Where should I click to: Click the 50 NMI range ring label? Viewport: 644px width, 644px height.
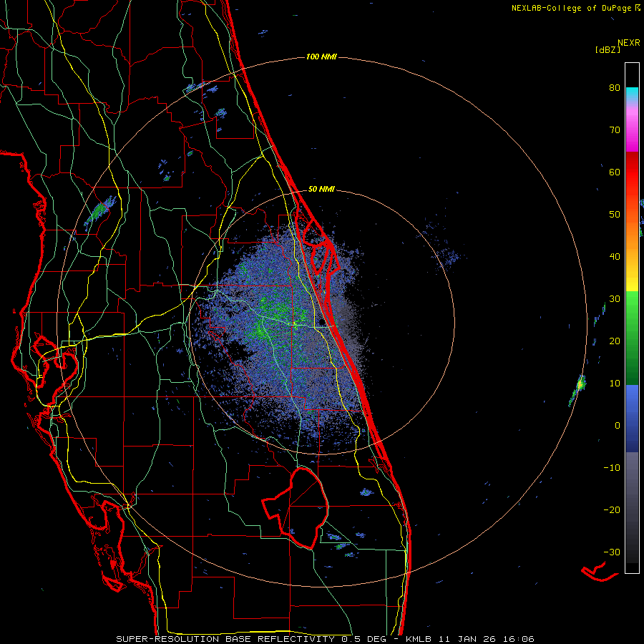pyautogui.click(x=321, y=190)
